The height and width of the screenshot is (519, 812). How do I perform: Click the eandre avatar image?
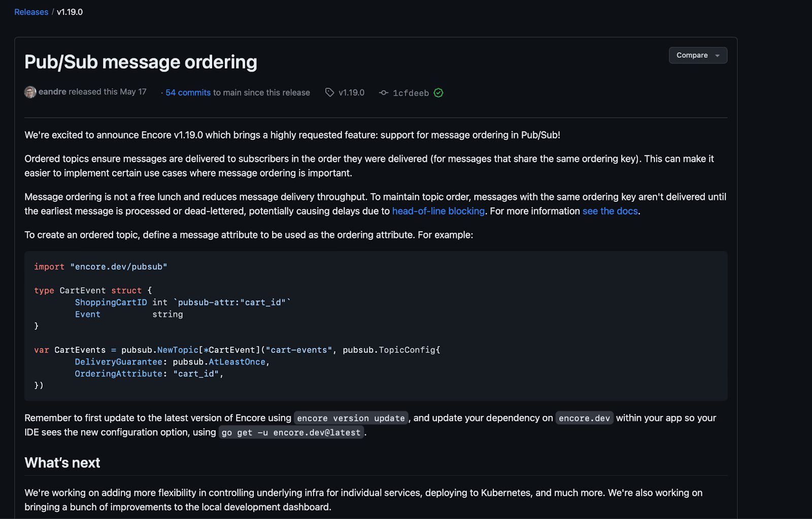tap(30, 92)
